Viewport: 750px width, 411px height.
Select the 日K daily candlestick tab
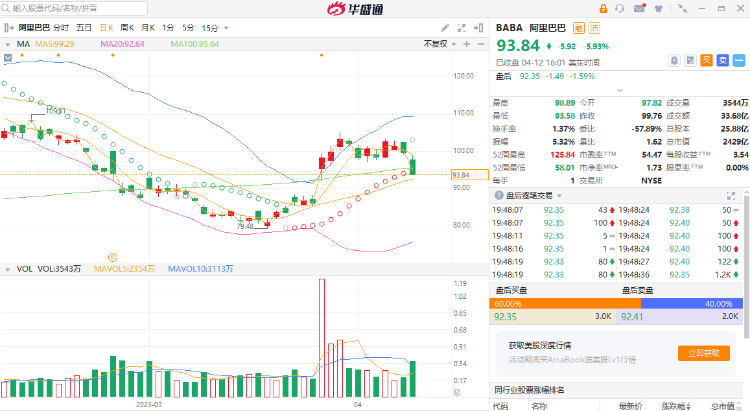107,28
